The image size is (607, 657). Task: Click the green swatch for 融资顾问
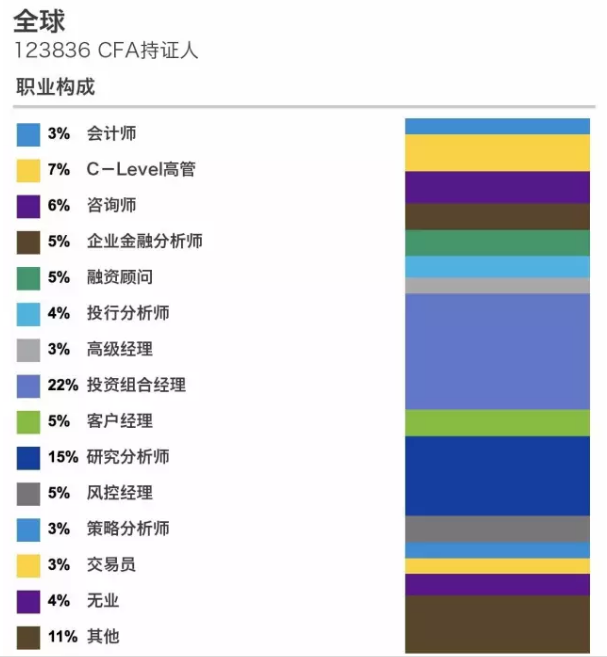click(x=28, y=278)
